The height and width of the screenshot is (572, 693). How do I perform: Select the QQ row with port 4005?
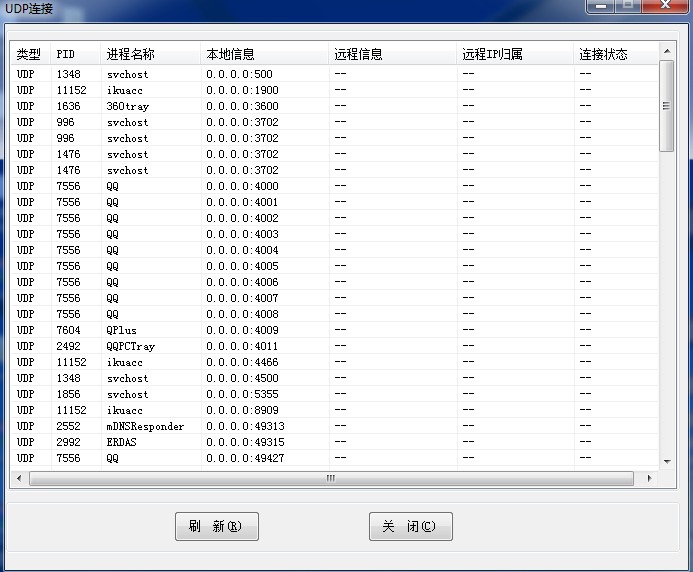click(x=335, y=266)
